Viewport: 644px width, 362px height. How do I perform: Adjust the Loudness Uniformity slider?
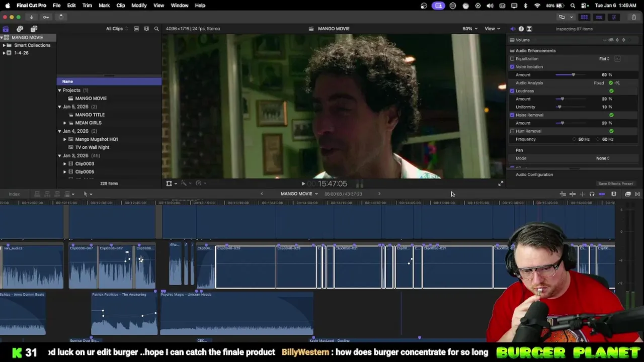point(559,107)
